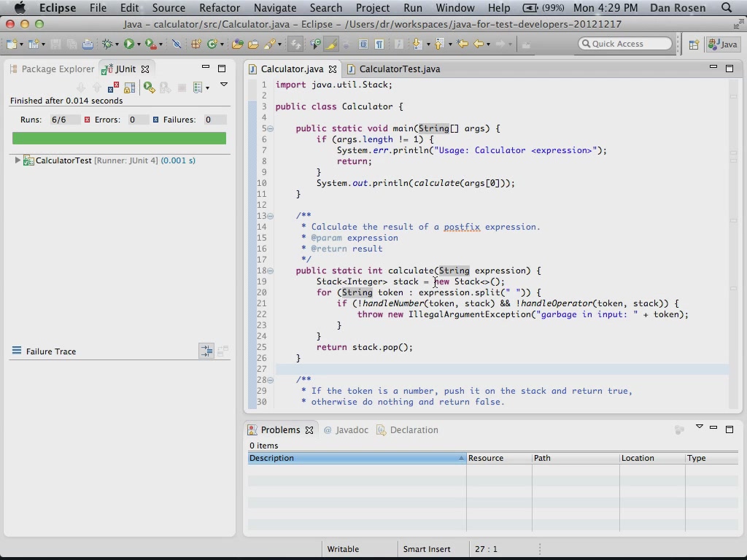Click the Open Type toolbar icon
Image resolution: width=747 pixels, height=560 pixels.
click(x=237, y=44)
